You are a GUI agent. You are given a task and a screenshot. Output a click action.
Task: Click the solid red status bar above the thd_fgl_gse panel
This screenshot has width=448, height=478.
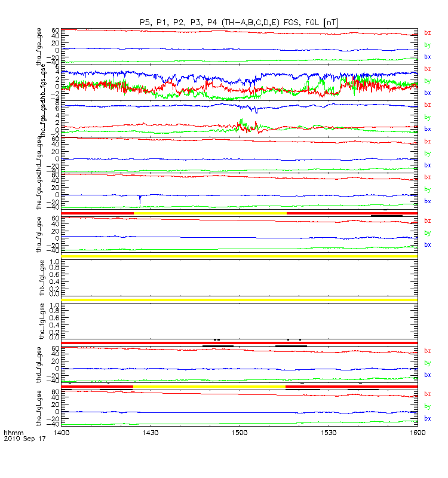[240, 343]
